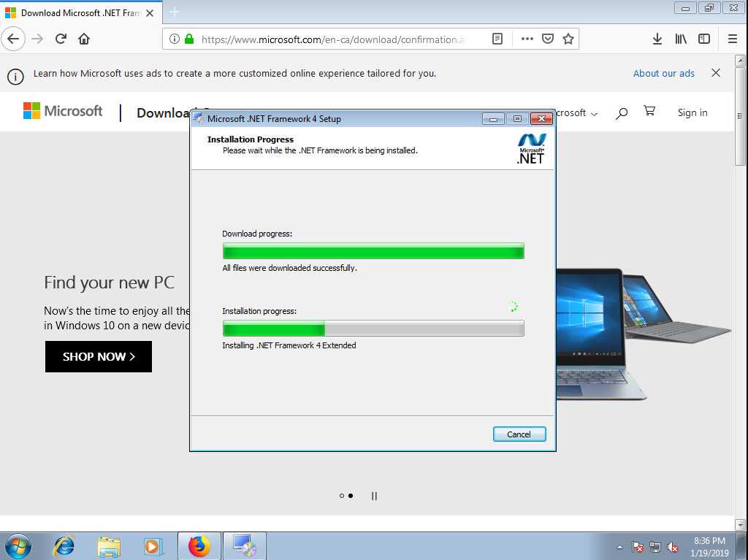Go back using Firefox back arrow
The image size is (748, 560).
(x=13, y=39)
